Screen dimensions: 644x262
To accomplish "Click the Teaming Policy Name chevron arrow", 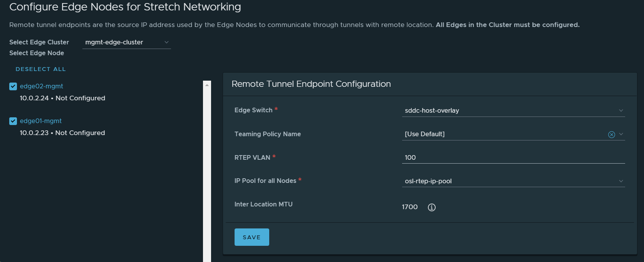I will coord(621,134).
